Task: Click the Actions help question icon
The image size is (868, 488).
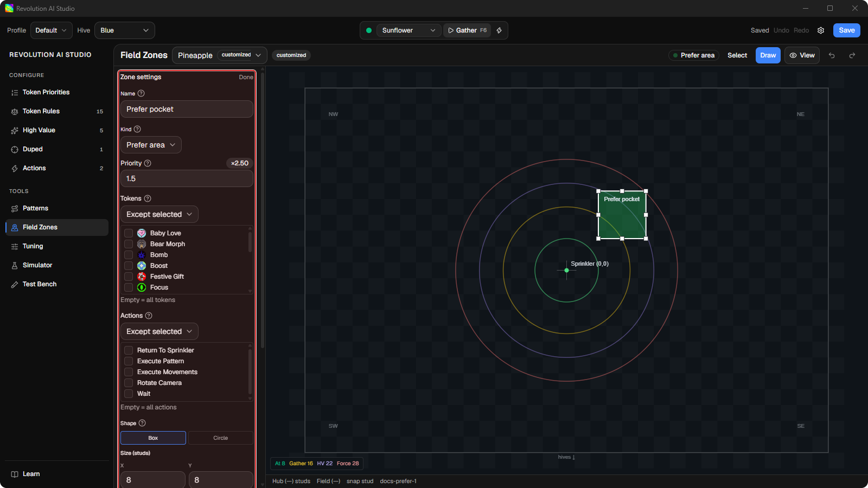Action: (149, 316)
